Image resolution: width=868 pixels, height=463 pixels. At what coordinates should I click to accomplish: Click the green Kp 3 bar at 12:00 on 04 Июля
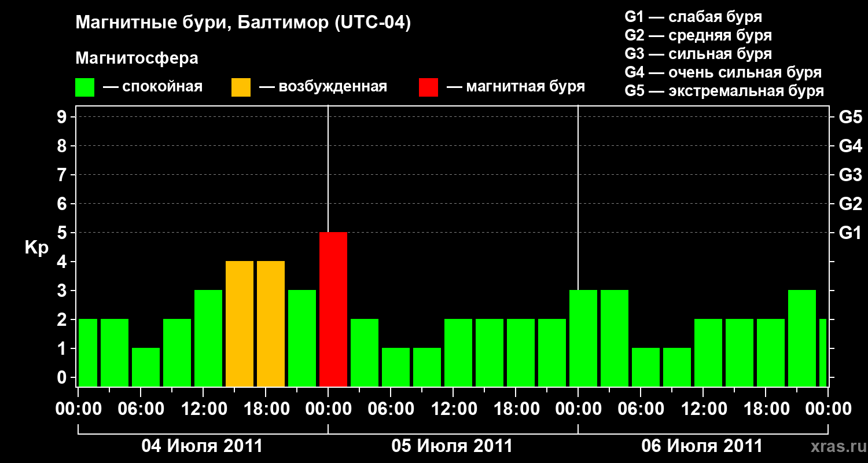(x=208, y=338)
